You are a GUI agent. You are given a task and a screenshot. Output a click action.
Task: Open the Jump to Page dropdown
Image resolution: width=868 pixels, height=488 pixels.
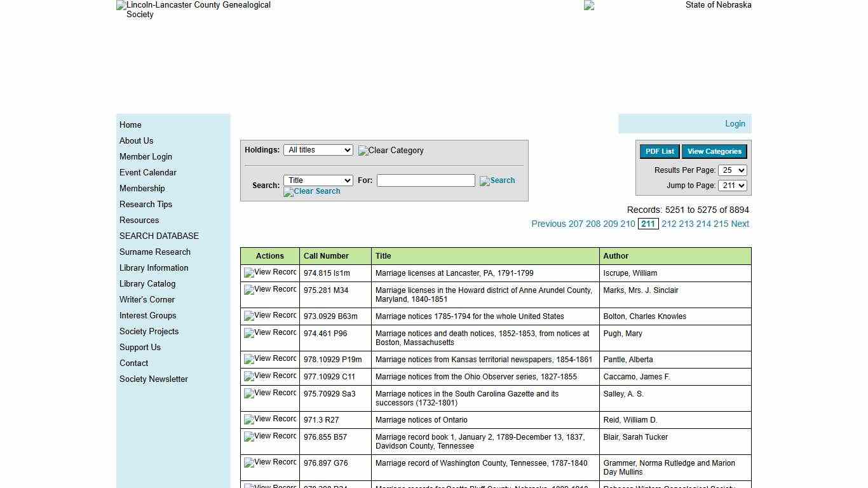[733, 186]
